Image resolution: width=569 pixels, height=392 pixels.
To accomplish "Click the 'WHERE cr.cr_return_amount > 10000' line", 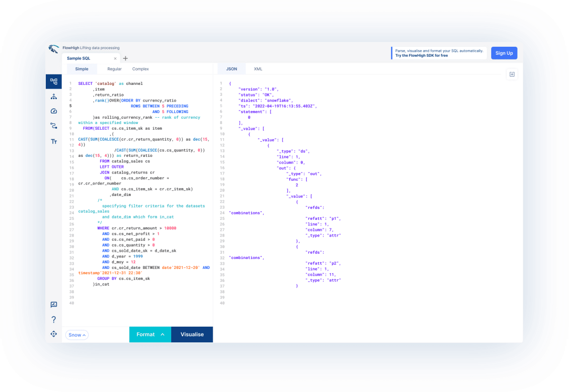I will [x=137, y=228].
